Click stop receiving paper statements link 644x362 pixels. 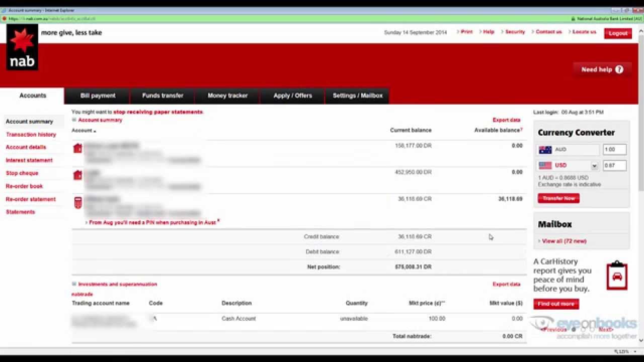tap(158, 112)
